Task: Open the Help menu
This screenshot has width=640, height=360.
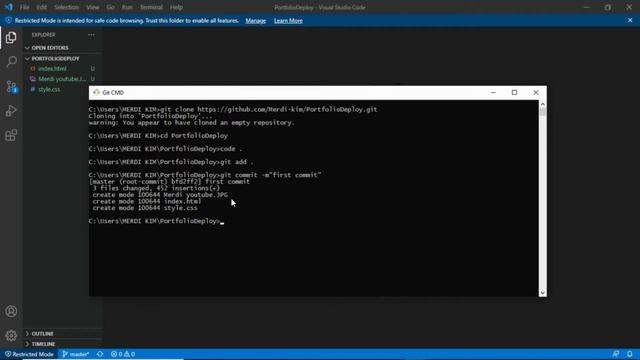Action: [x=176, y=7]
